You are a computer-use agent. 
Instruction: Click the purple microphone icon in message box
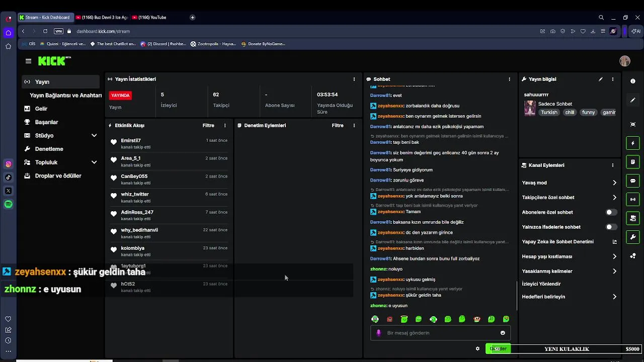coord(379,333)
